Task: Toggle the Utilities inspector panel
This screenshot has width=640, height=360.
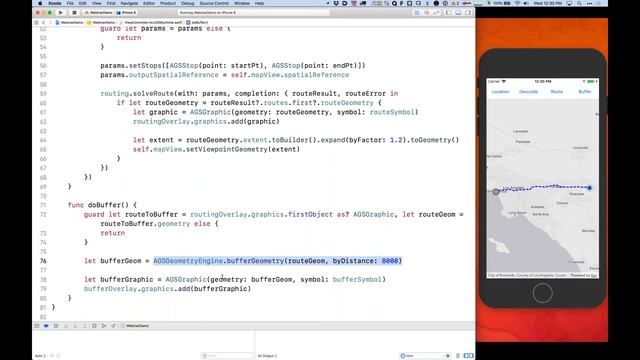Action: pyautogui.click(x=468, y=13)
